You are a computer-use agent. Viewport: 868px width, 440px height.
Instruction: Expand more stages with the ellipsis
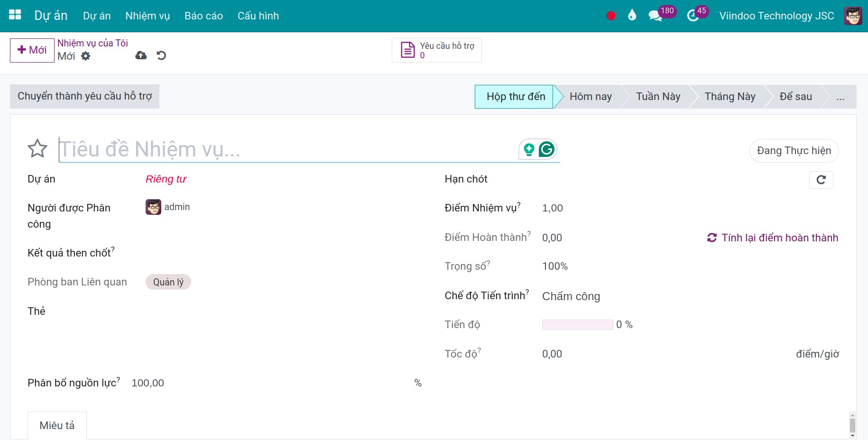pyautogui.click(x=840, y=97)
